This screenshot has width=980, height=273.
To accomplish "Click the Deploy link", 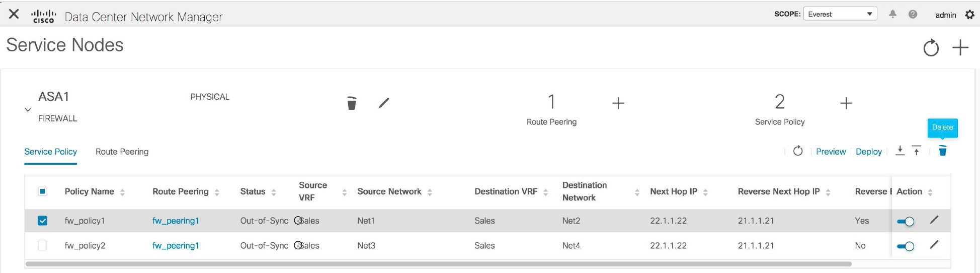I will click(869, 152).
